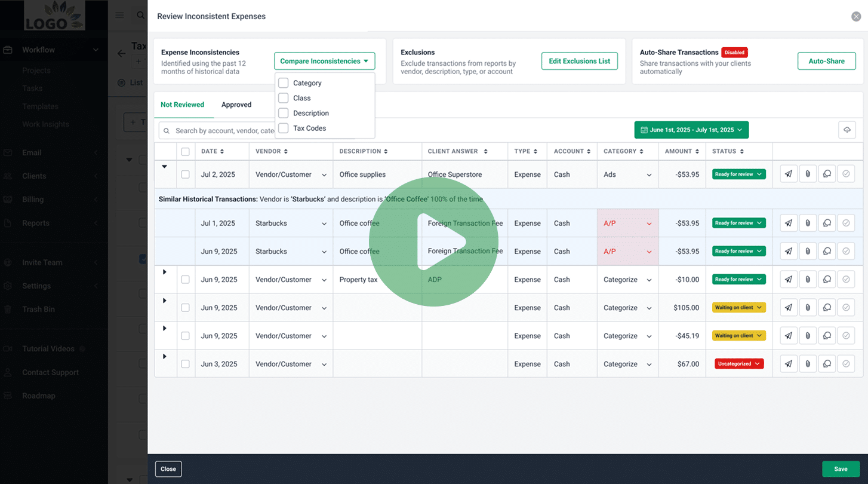
Task: Click the cloud upload icon above the table
Action: pos(847,130)
